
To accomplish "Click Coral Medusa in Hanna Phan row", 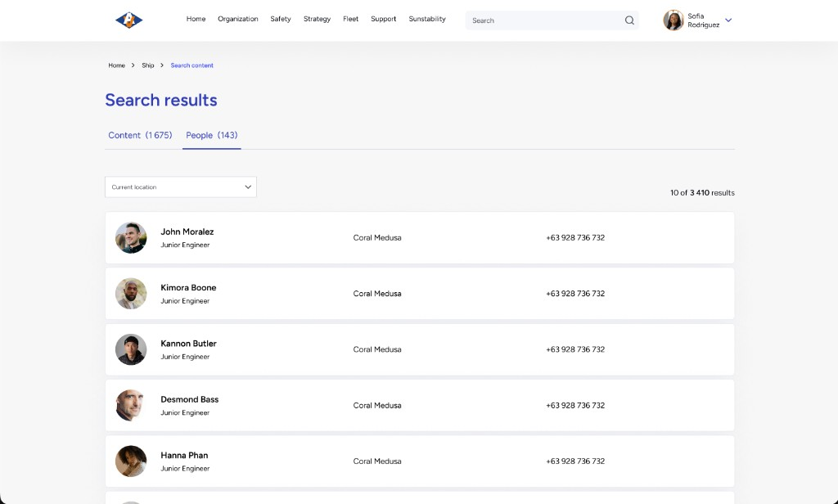I will (x=376, y=461).
